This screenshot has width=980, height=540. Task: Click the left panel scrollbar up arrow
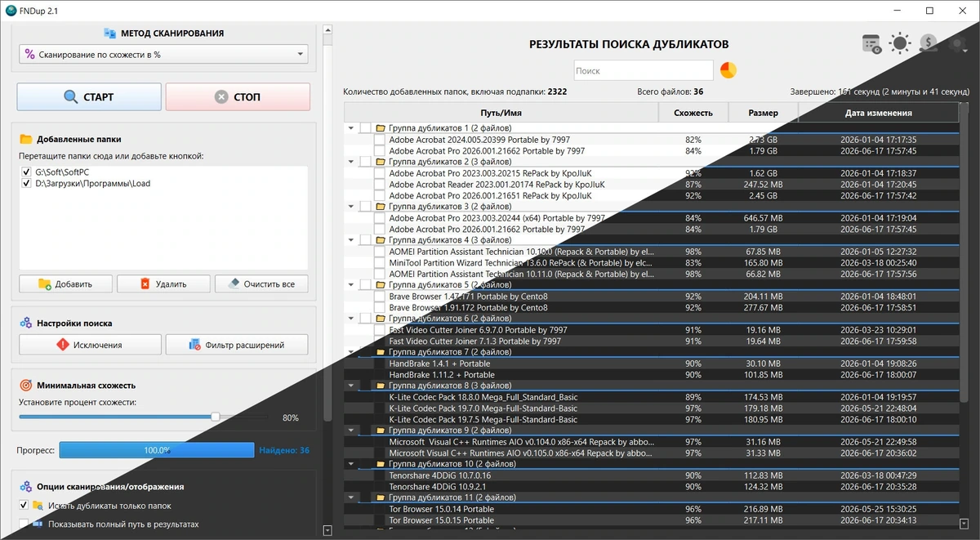(x=327, y=29)
